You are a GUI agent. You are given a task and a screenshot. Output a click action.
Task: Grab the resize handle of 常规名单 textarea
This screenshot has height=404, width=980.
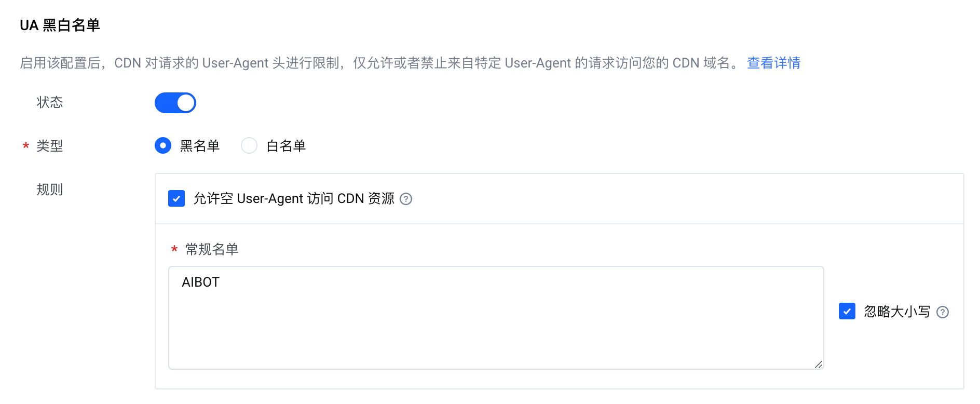(x=818, y=364)
